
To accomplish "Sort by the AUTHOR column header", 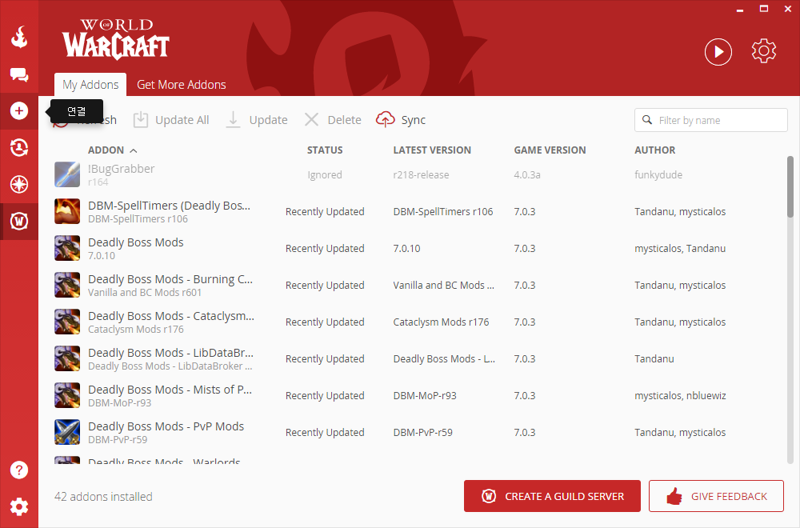I will click(655, 150).
